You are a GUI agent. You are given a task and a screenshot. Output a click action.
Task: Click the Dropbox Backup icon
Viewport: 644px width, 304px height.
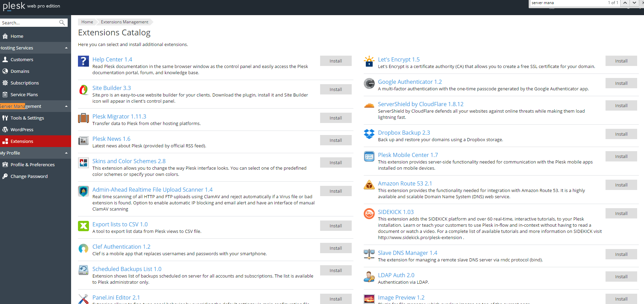coord(369,134)
